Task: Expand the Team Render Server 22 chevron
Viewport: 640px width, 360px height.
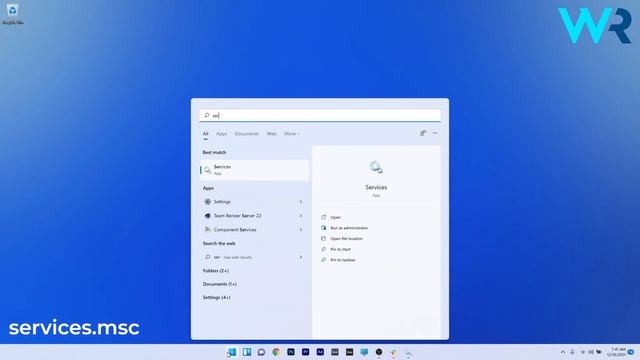Action: (301, 216)
